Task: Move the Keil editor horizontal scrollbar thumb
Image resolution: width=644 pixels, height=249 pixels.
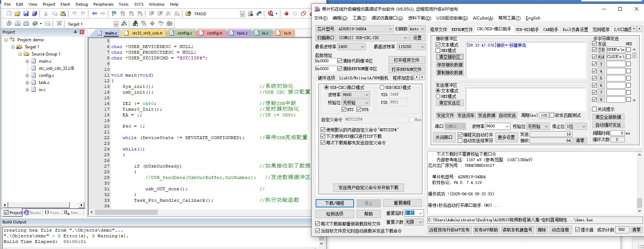Action: click(x=126, y=212)
